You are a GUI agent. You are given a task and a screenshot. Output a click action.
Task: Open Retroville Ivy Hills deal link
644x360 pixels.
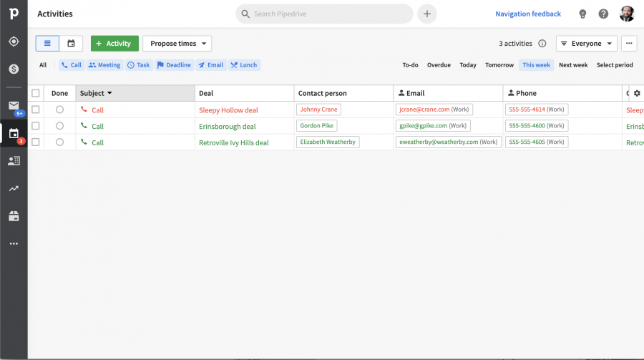234,142
